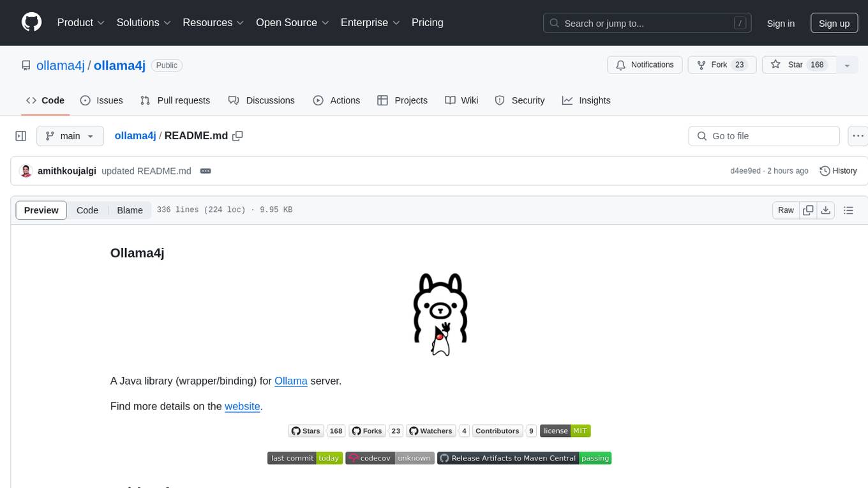This screenshot has height=488, width=868.
Task: Select the Preview view
Action: tap(41, 210)
